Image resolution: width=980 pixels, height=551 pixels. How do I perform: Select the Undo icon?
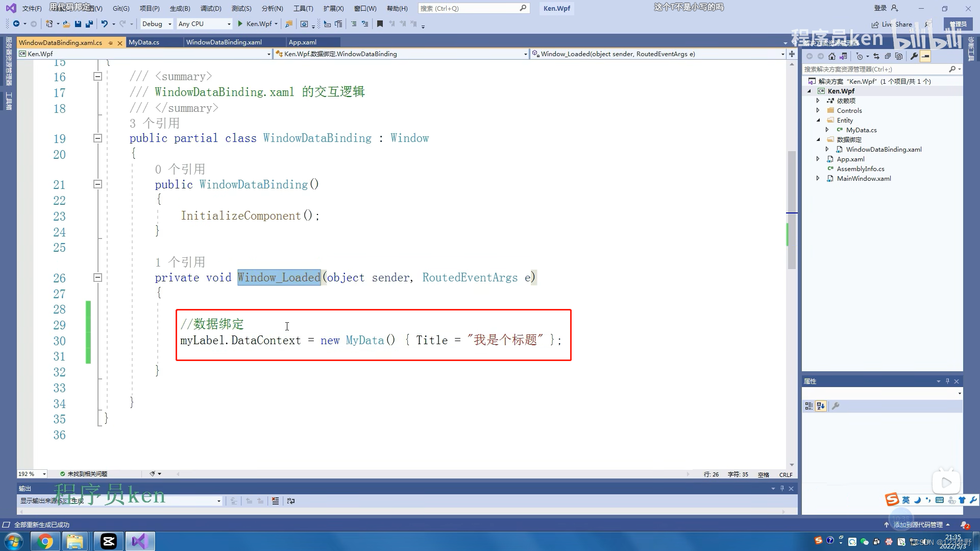[105, 23]
